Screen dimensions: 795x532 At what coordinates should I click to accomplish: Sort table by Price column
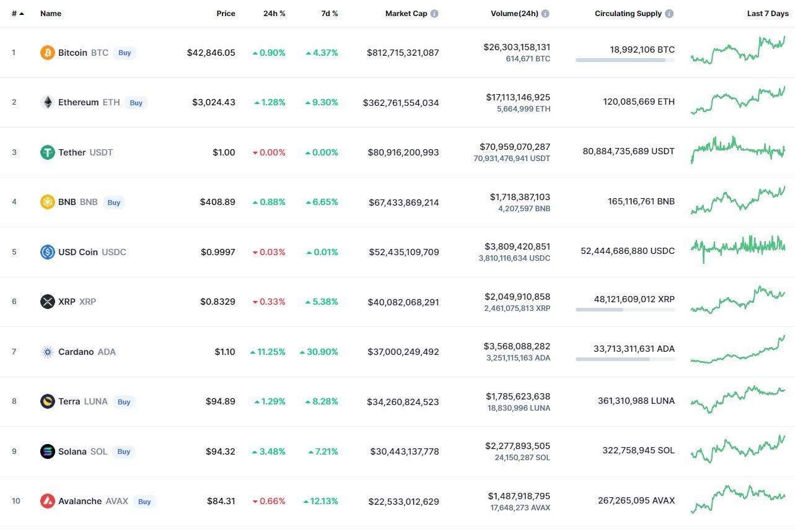226,14
